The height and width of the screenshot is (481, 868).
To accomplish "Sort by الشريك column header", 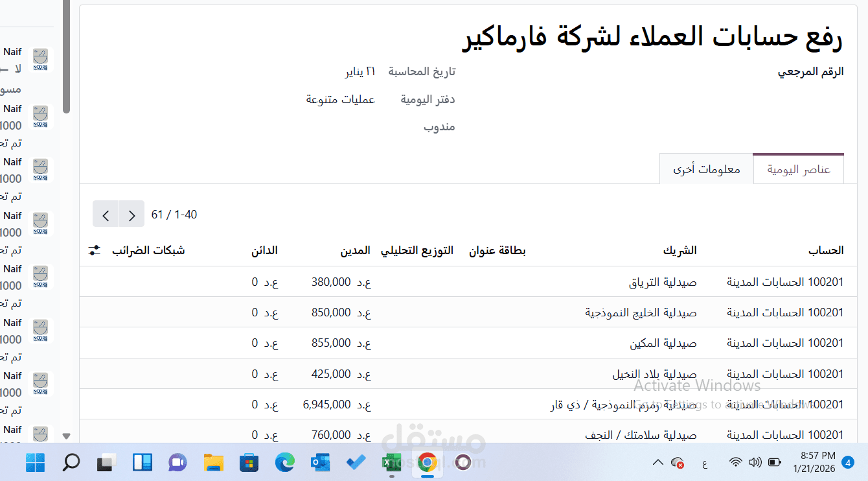I will tap(680, 250).
